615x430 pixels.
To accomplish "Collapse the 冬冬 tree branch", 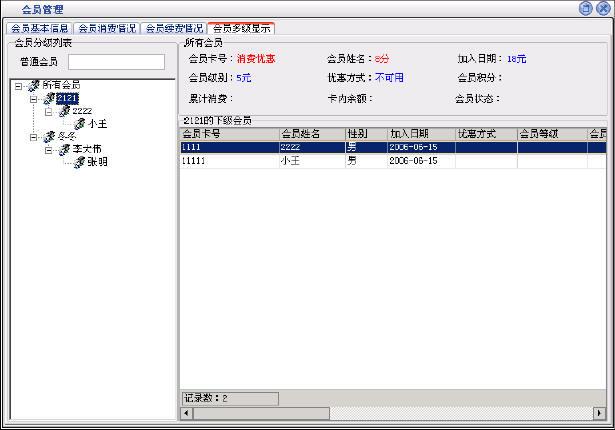I will 34,137.
